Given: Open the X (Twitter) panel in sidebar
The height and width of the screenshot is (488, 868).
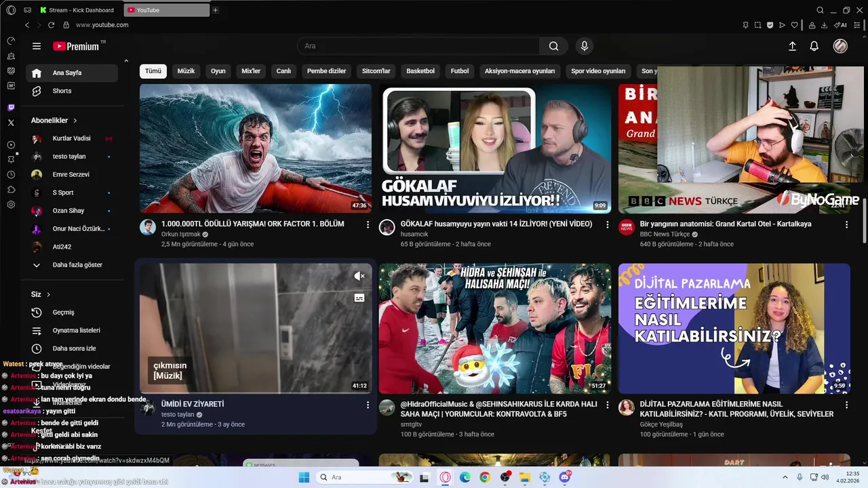Looking at the screenshot, I should [x=11, y=123].
